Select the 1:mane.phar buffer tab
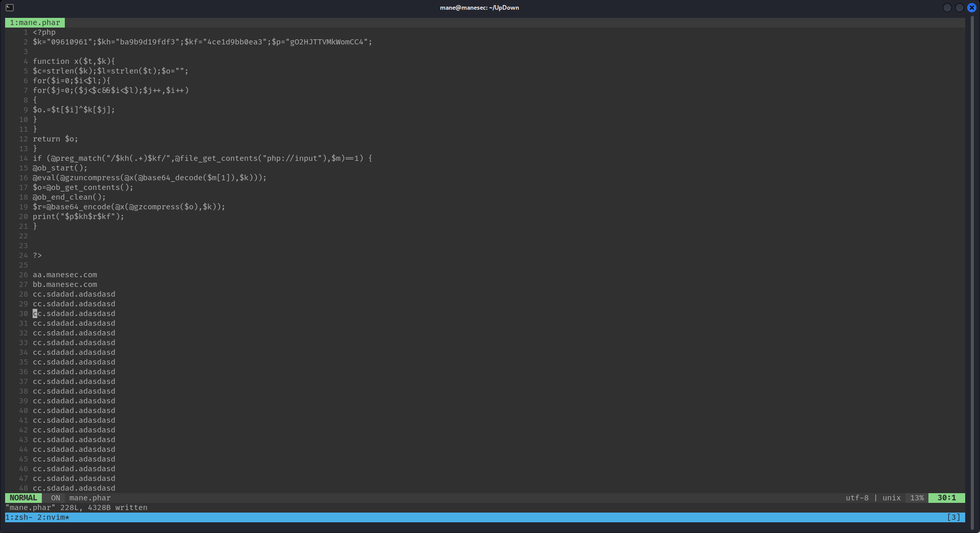 pyautogui.click(x=35, y=22)
